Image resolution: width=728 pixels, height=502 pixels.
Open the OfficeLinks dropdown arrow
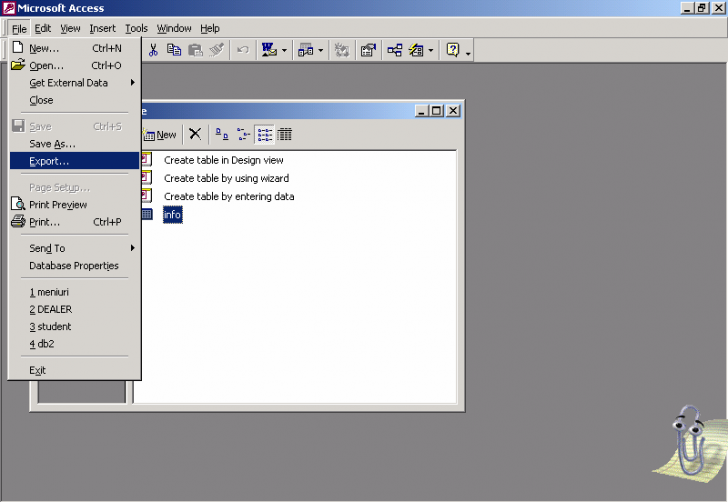284,50
